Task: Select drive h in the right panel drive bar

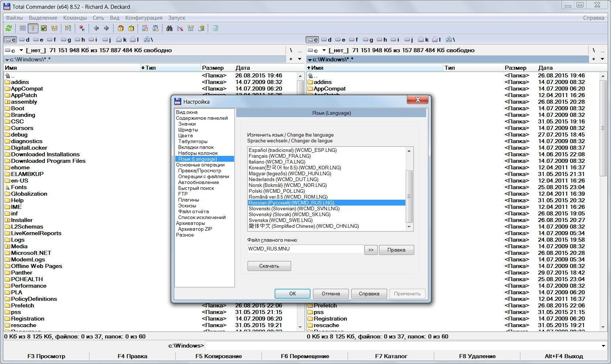Action: tap(382, 39)
